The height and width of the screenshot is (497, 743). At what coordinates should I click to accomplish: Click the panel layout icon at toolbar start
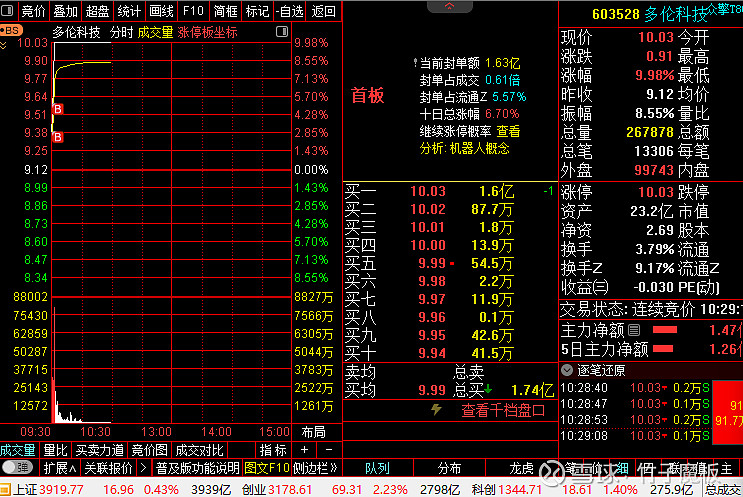coord(8,10)
